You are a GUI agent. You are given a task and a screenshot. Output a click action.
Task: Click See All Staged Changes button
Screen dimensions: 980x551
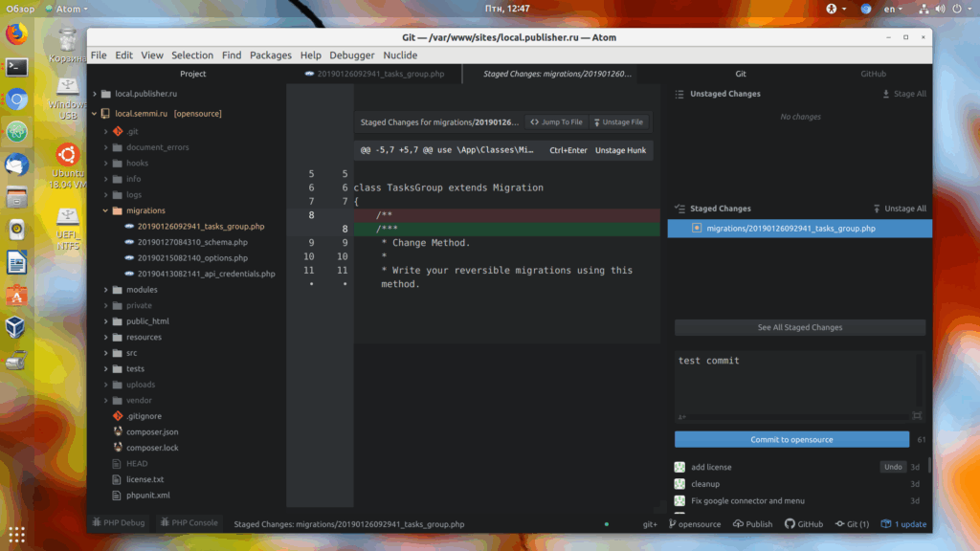click(800, 327)
